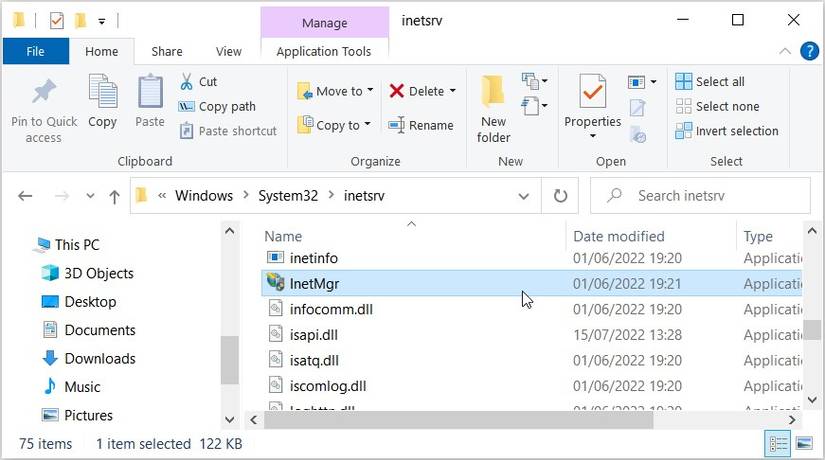The image size is (825, 460).
Task: Click Pin to Quick access icon
Action: [x=44, y=92]
